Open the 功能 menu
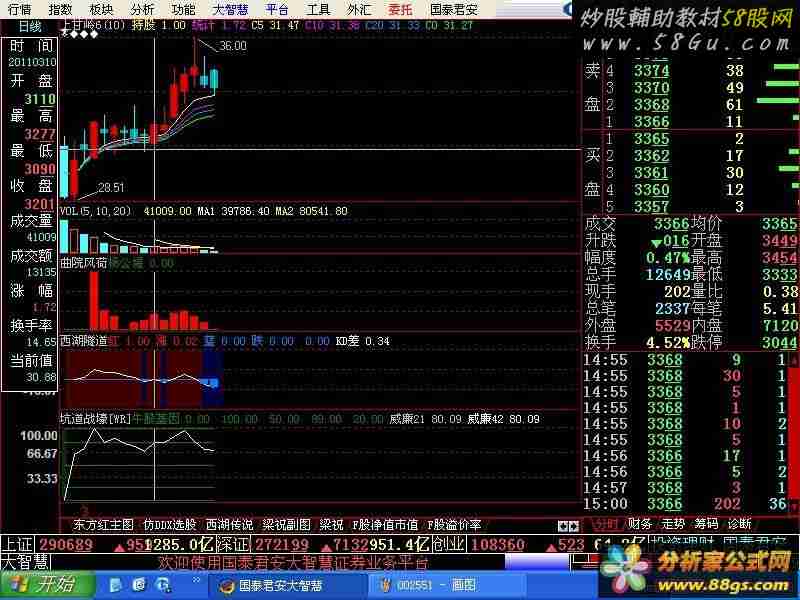 coord(183,9)
